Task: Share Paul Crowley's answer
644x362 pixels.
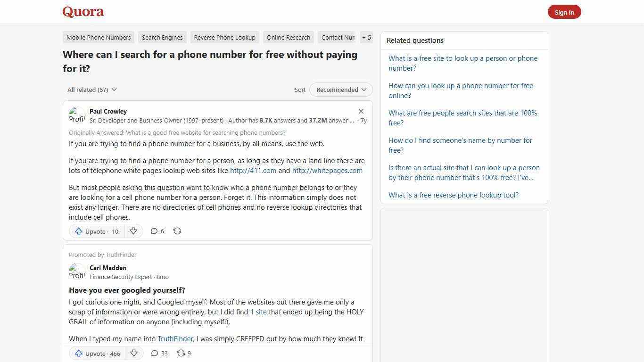Action: coord(177,231)
